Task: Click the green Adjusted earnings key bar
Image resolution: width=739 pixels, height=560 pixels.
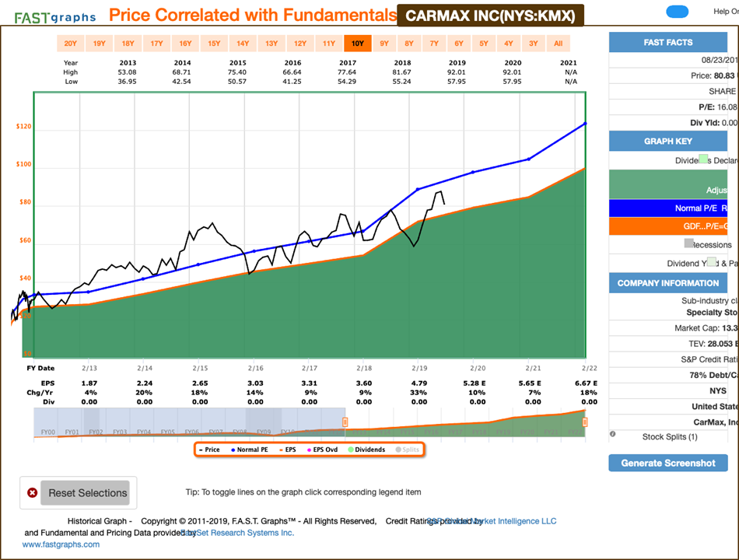Action: [668, 184]
